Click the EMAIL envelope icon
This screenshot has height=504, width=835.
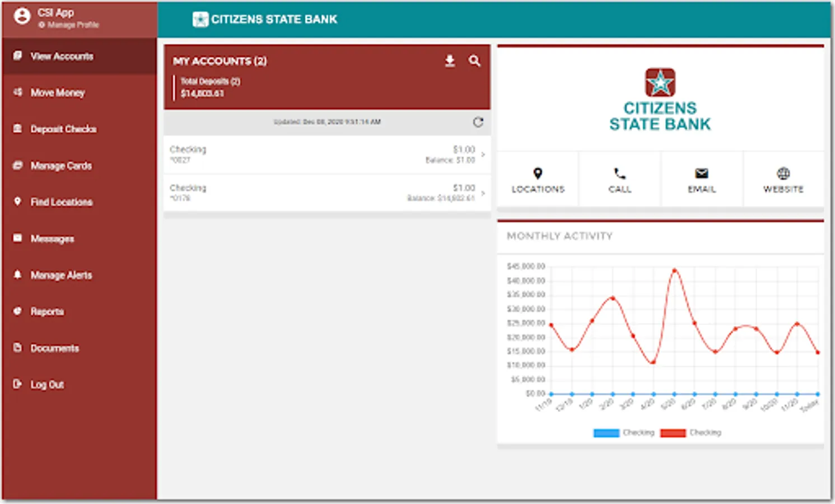pyautogui.click(x=702, y=174)
